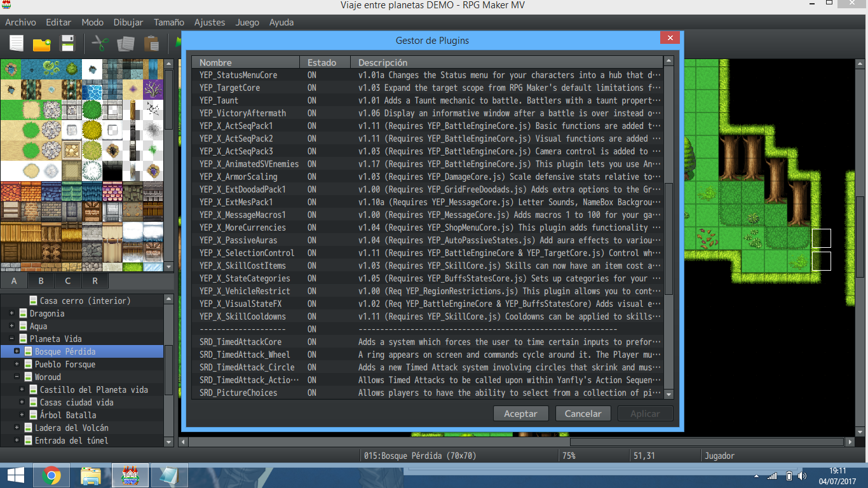Click the Open Project folder icon

[x=42, y=43]
